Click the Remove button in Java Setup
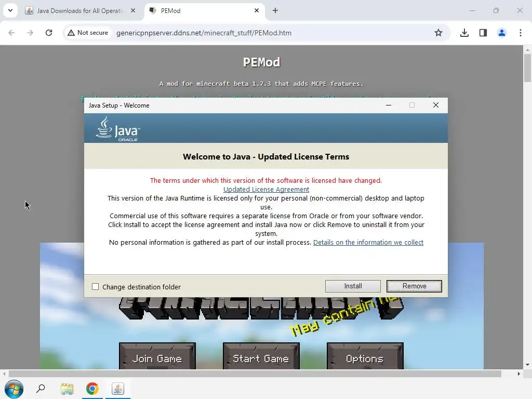 pyautogui.click(x=414, y=286)
